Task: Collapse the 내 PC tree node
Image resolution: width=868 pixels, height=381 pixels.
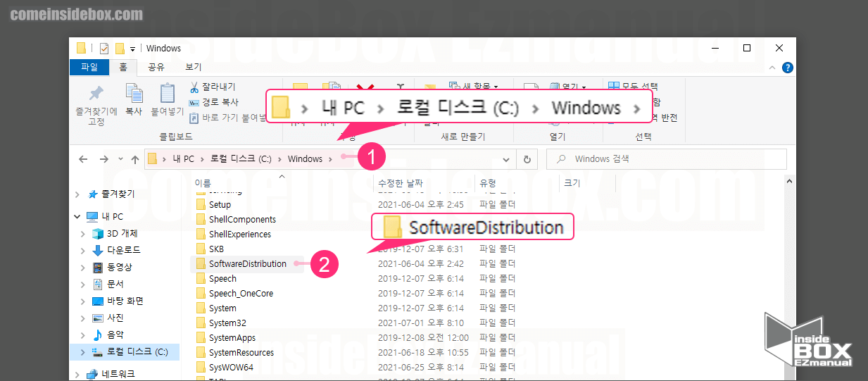Action: click(78, 217)
